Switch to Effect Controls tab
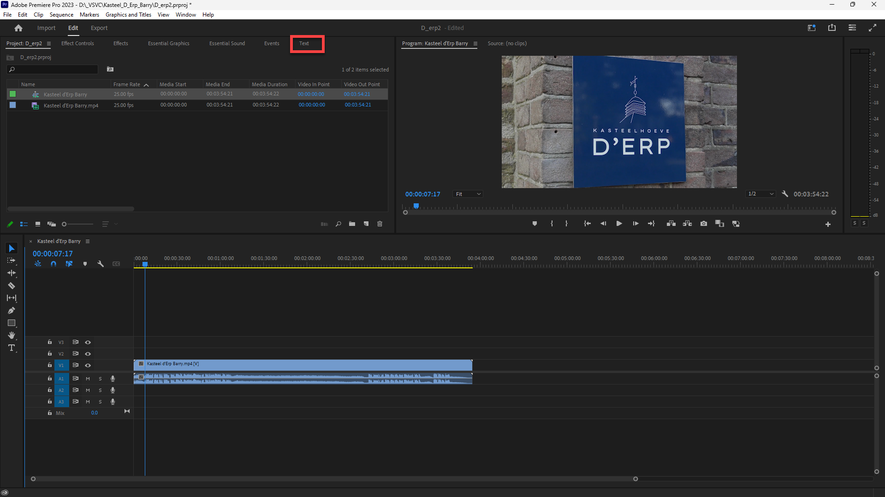Image resolution: width=885 pixels, height=497 pixels. point(77,43)
